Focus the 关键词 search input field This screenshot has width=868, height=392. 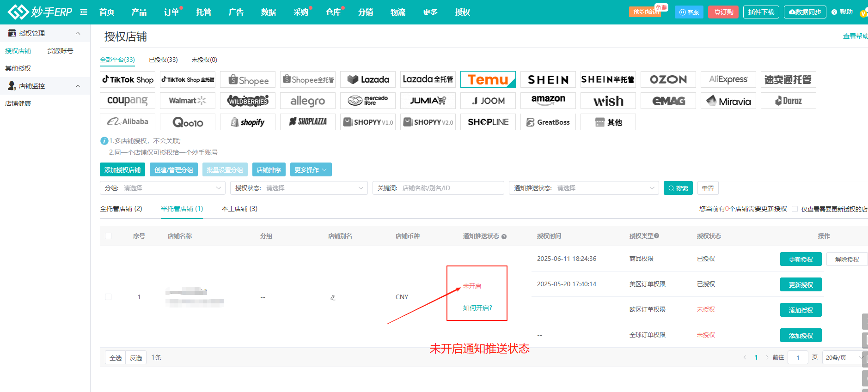click(x=438, y=188)
